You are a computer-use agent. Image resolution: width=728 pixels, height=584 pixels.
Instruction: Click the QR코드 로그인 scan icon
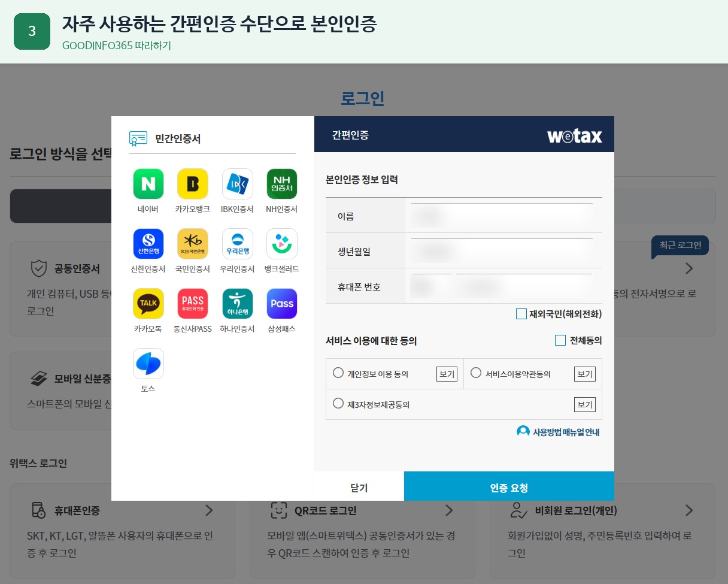click(x=279, y=510)
